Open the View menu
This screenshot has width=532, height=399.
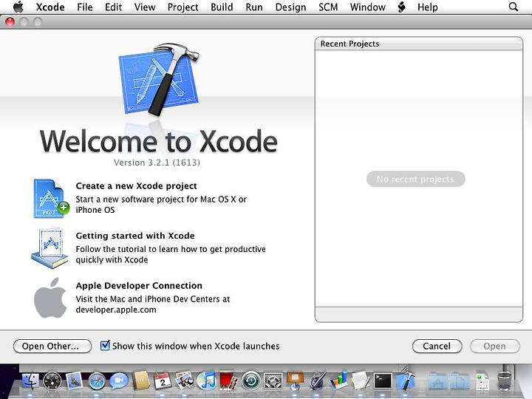pos(145,7)
